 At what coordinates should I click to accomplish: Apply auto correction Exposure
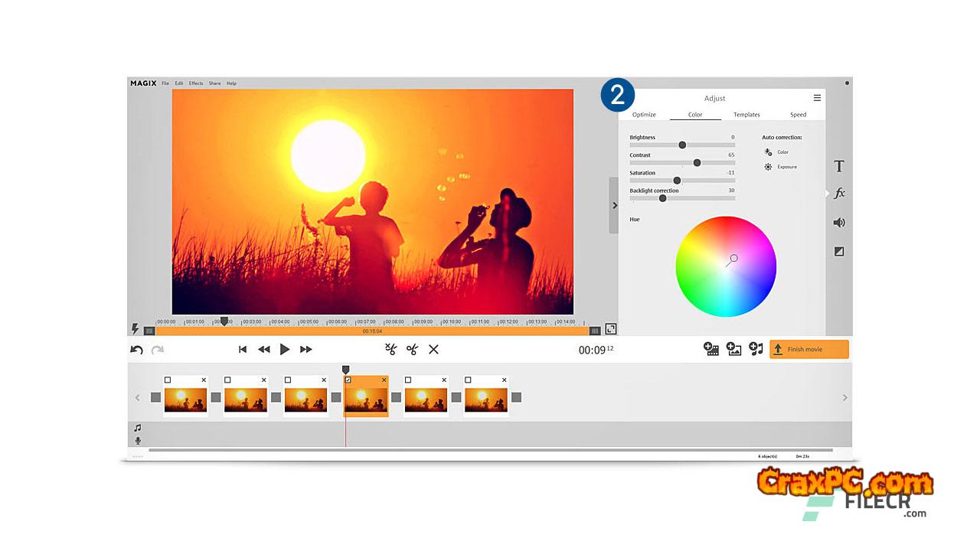(x=781, y=167)
